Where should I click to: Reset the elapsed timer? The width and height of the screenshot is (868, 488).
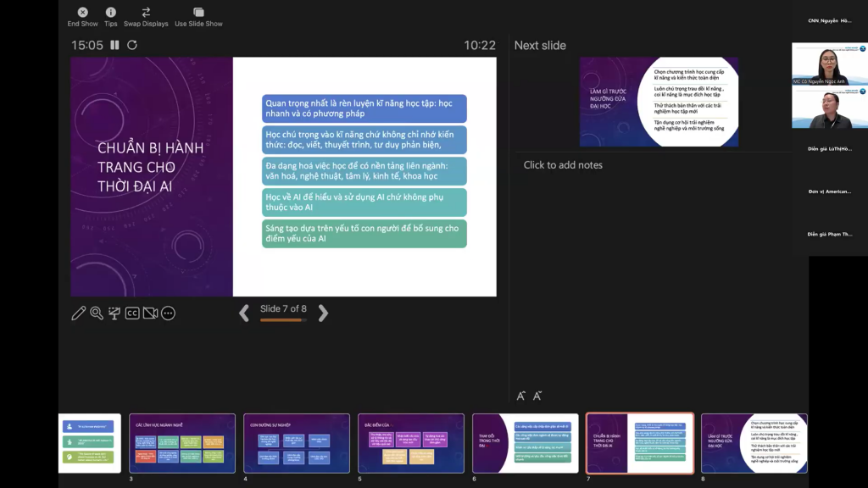click(x=132, y=45)
